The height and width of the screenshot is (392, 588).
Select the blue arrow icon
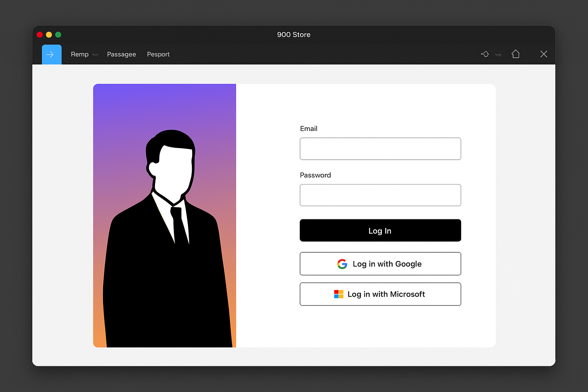coord(51,54)
